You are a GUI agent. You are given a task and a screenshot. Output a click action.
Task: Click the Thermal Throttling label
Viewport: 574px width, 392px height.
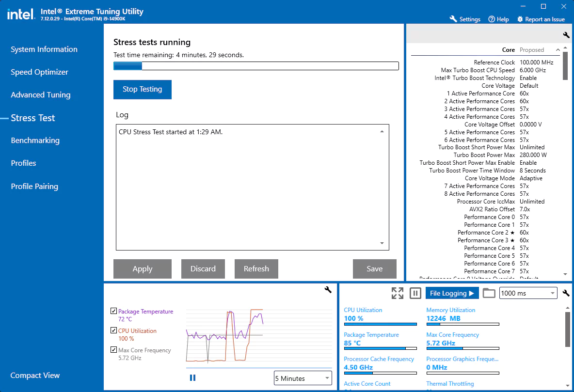pyautogui.click(x=450, y=384)
